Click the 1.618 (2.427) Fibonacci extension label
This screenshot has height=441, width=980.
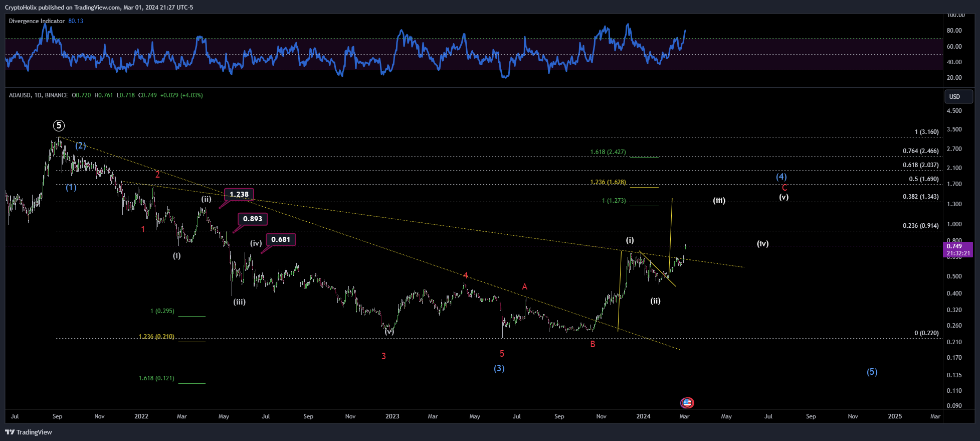click(x=608, y=152)
